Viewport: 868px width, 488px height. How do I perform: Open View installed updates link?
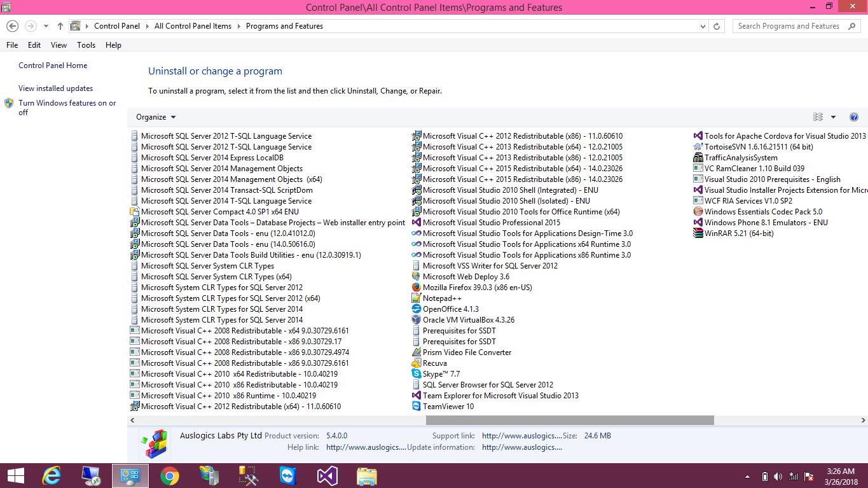56,88
